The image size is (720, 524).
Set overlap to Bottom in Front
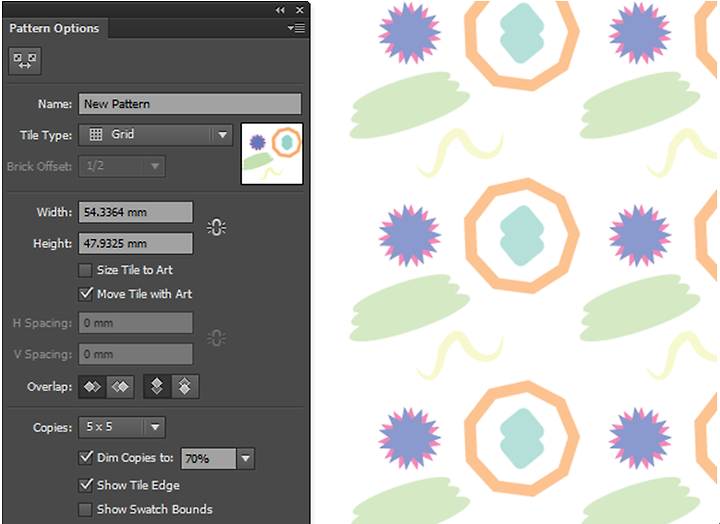[x=185, y=387]
